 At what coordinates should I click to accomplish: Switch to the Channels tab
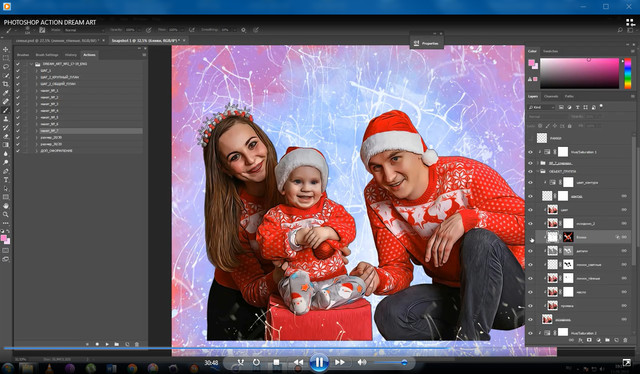point(551,96)
